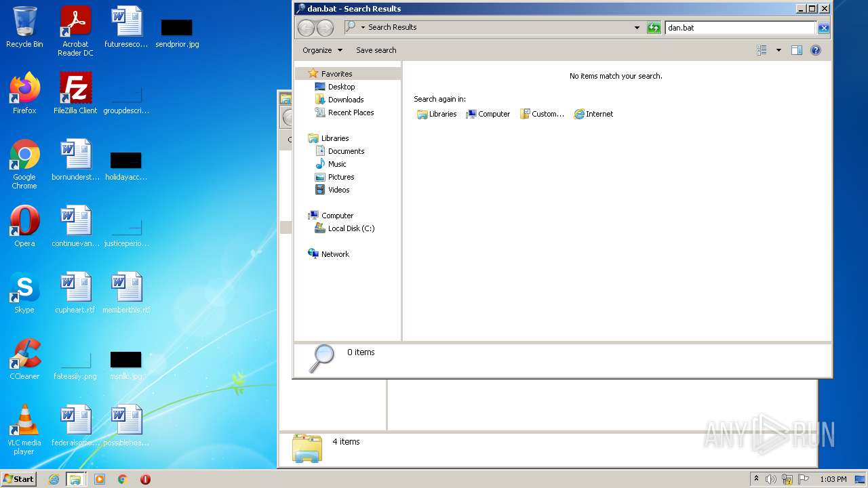The image size is (868, 488).
Task: Search again on the Internet
Action: click(x=593, y=114)
